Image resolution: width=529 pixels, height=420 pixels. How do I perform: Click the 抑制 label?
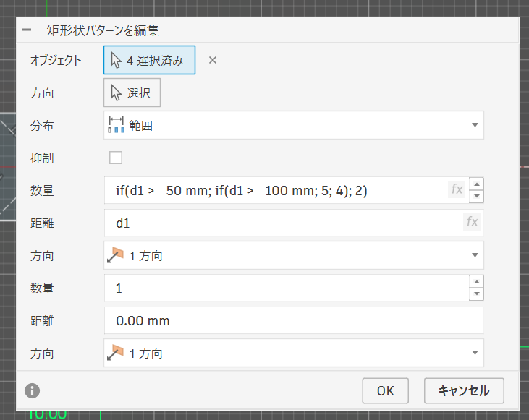[x=42, y=158]
